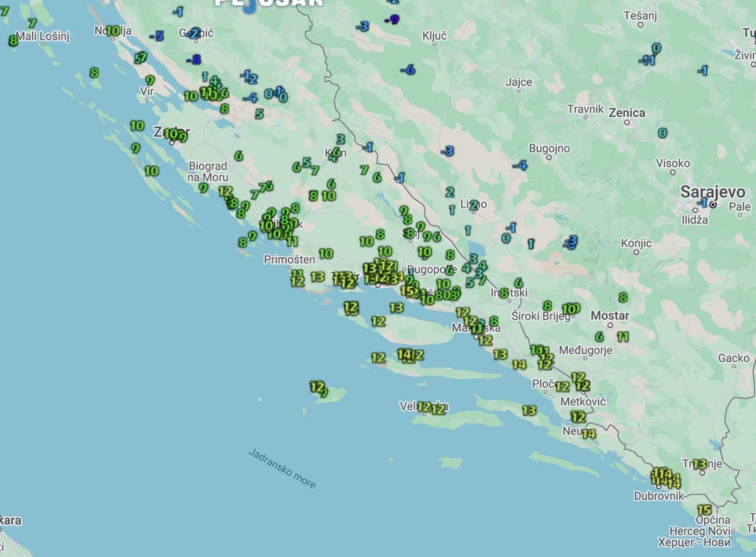The width and height of the screenshot is (756, 557).
Task: Click the 0 marker above Visoko
Action: [x=662, y=133]
